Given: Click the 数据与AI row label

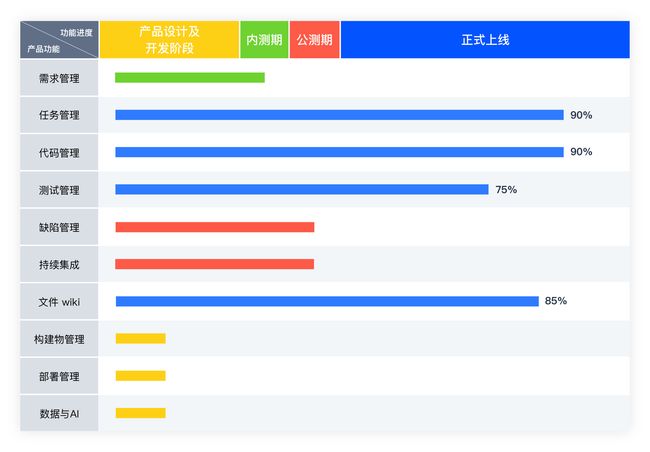Looking at the screenshot, I should [x=59, y=413].
